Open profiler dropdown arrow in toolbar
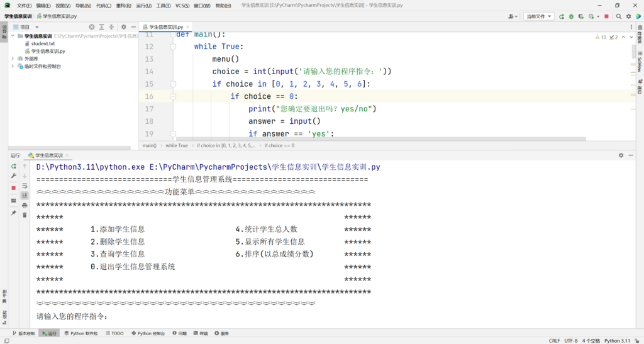This screenshot has width=644, height=344. (x=598, y=16)
